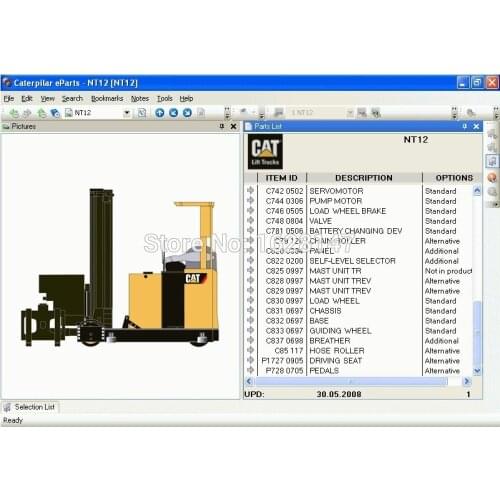Select item ID C742 0502
The image size is (500, 500).
coord(284,191)
